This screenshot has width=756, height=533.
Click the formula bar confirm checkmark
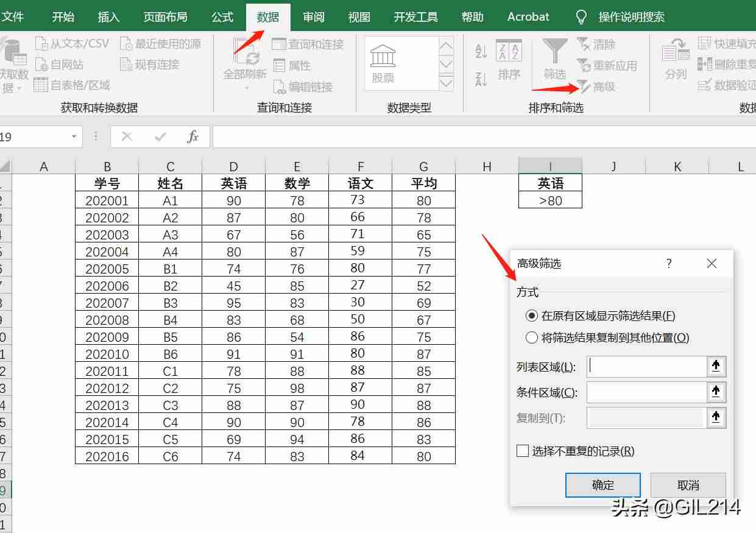pyautogui.click(x=160, y=136)
